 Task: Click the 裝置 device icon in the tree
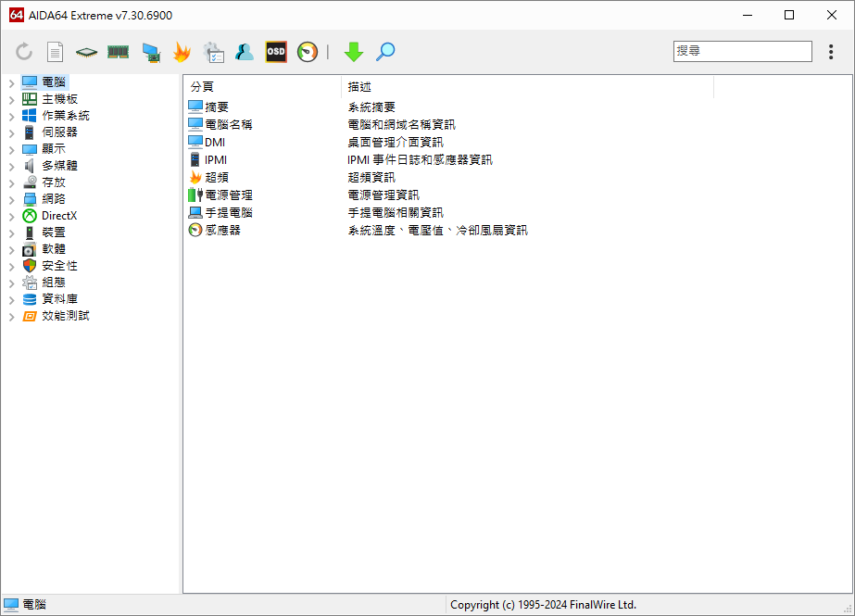(30, 233)
